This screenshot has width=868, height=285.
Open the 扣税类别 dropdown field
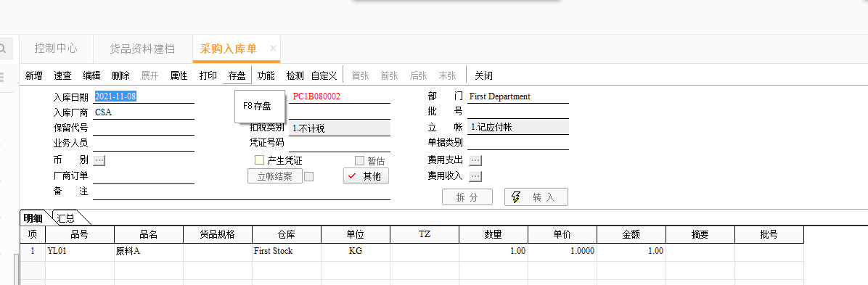coord(340,128)
